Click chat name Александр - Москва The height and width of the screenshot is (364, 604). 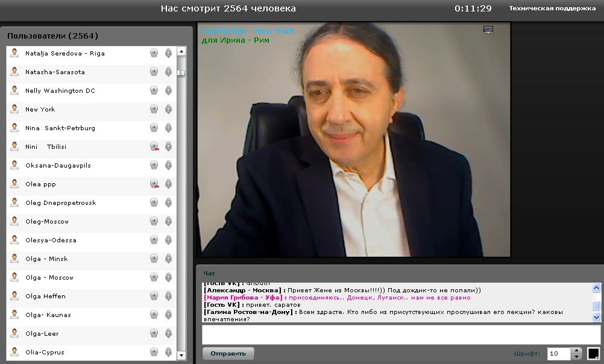point(242,290)
